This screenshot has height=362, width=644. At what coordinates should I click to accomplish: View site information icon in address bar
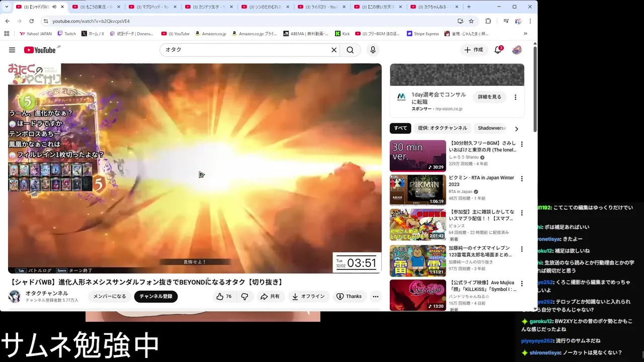[45, 21]
